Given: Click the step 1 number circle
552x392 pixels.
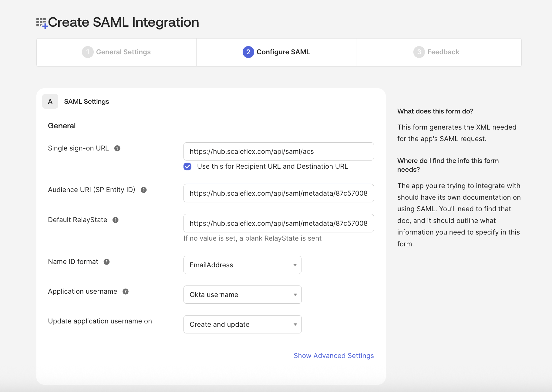Looking at the screenshot, I should [x=88, y=52].
